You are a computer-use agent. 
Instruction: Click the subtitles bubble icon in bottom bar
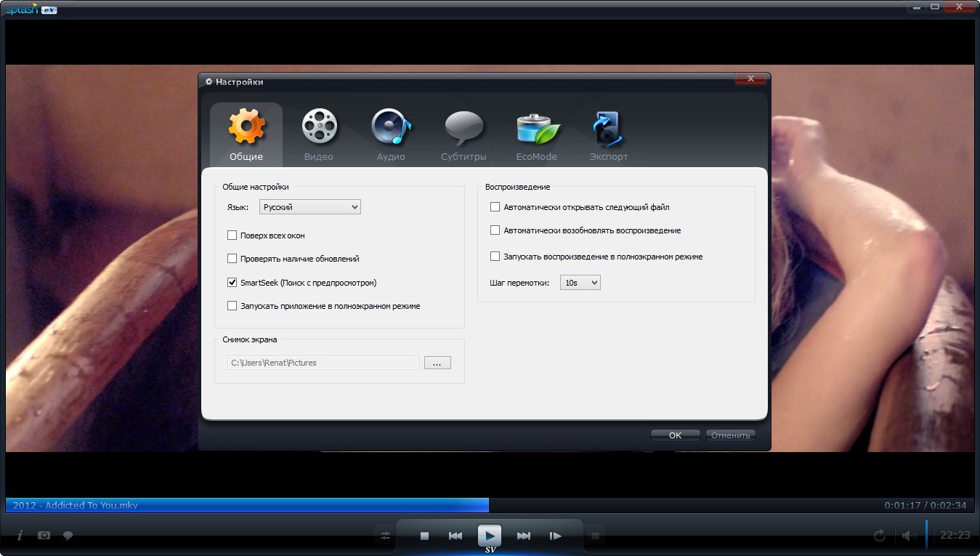coord(68,536)
